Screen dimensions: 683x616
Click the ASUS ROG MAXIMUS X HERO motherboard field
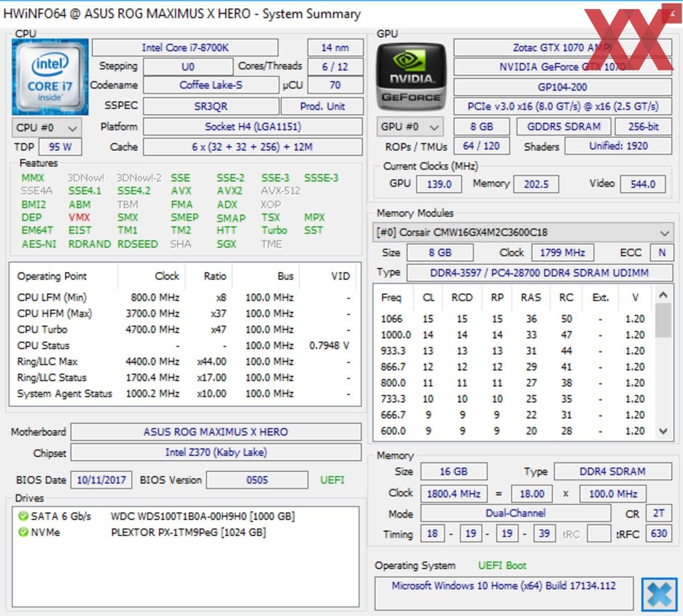(216, 432)
